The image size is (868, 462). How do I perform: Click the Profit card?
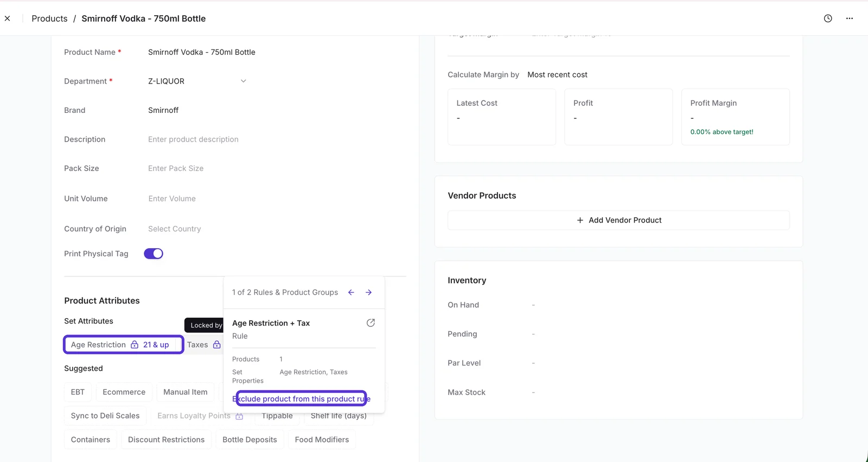618,117
